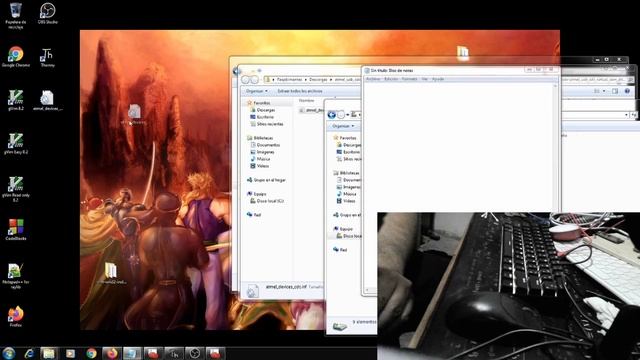This screenshot has width=640, height=360.
Task: Select the gVim Easy 8.2 shortcut
Action: pyautogui.click(x=16, y=144)
